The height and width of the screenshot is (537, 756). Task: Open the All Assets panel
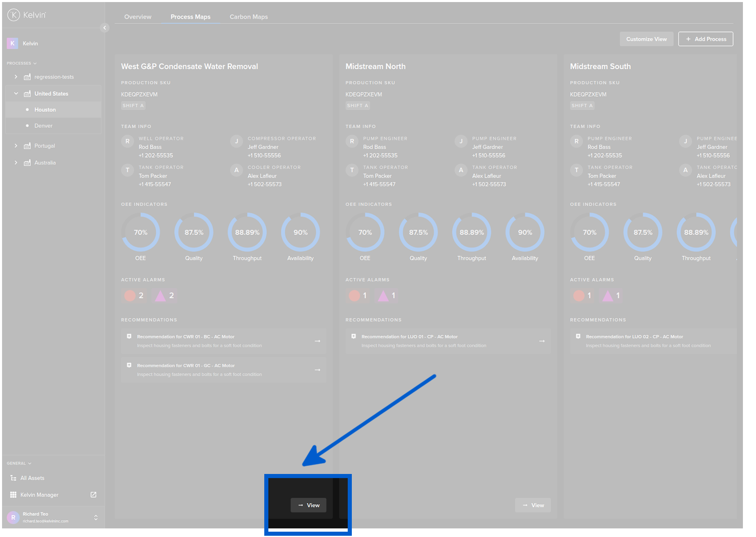point(32,478)
